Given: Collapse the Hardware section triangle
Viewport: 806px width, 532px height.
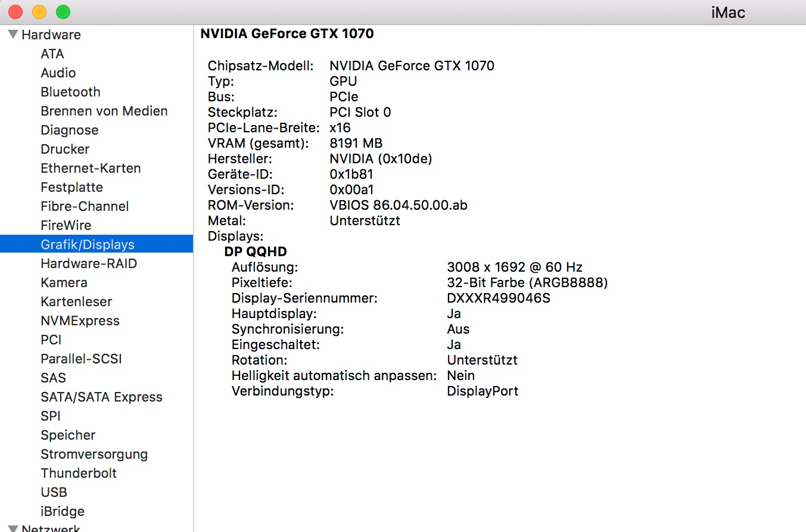Looking at the screenshot, I should [x=13, y=35].
